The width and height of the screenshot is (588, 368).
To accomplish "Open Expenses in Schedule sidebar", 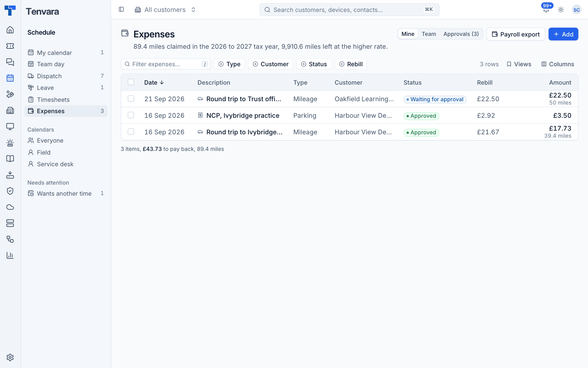I will point(66,111).
